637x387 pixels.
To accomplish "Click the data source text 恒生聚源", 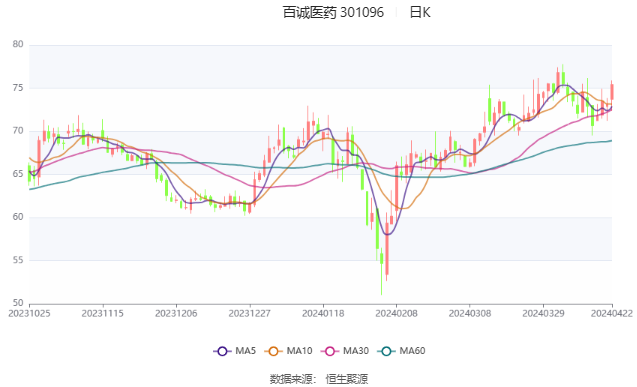I will click(347, 379).
